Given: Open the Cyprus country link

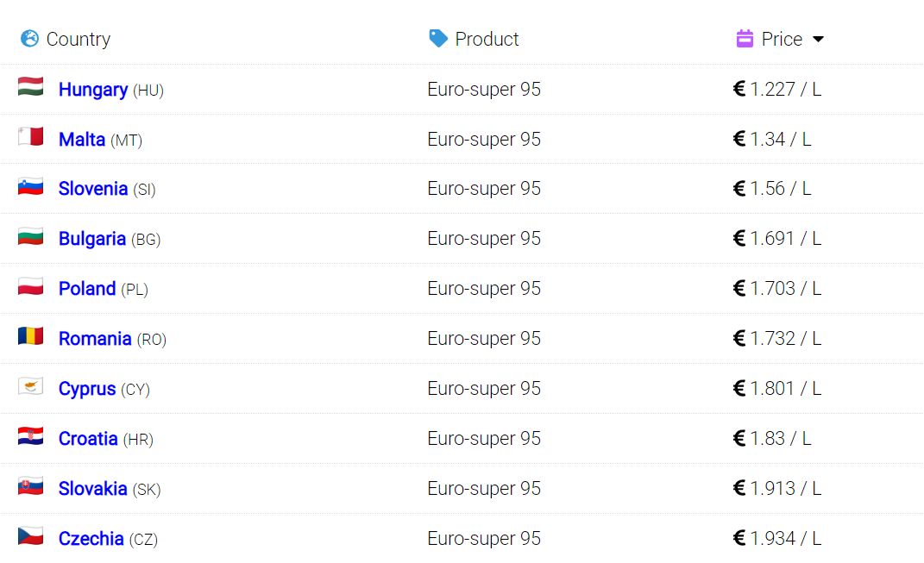Looking at the screenshot, I should coord(87,389).
